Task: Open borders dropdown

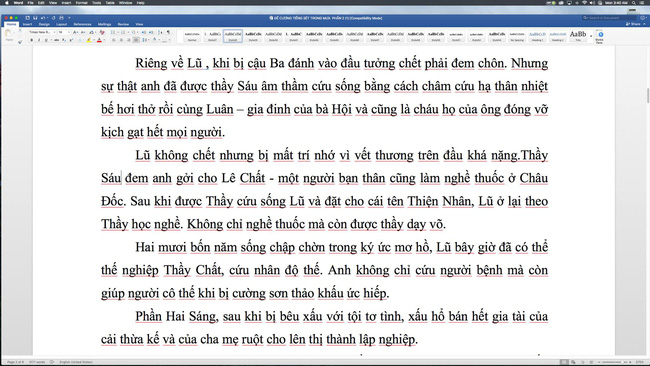Action: click(169, 40)
